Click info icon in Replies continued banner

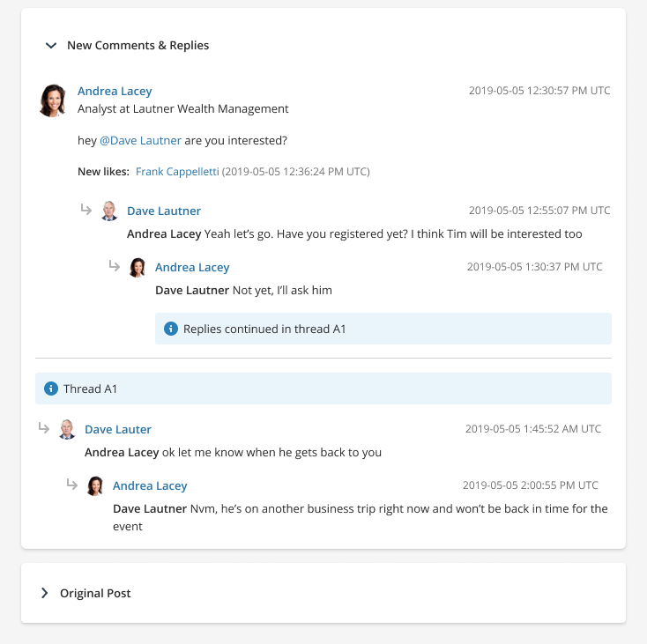click(x=171, y=329)
